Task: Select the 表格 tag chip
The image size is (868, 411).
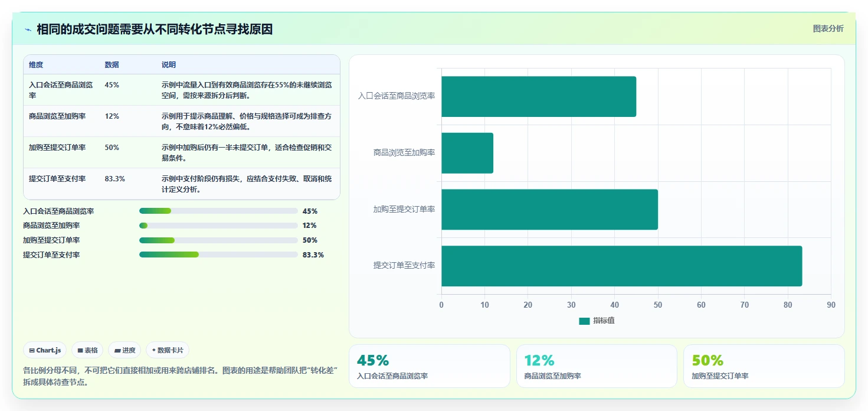Action: point(87,350)
